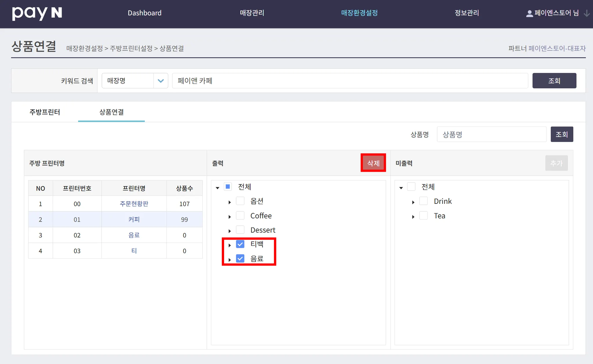593x364 pixels.
Task: Expand the Tea node in 미출력
Action: [x=413, y=217]
